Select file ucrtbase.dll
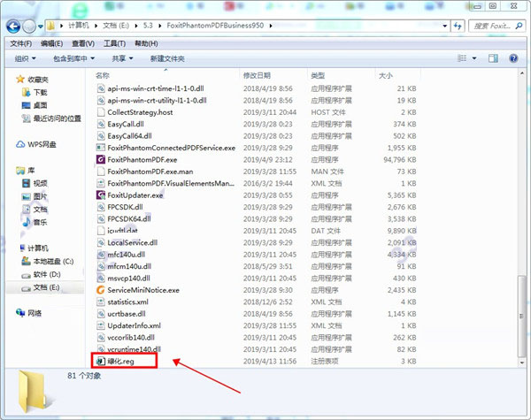 (x=127, y=314)
